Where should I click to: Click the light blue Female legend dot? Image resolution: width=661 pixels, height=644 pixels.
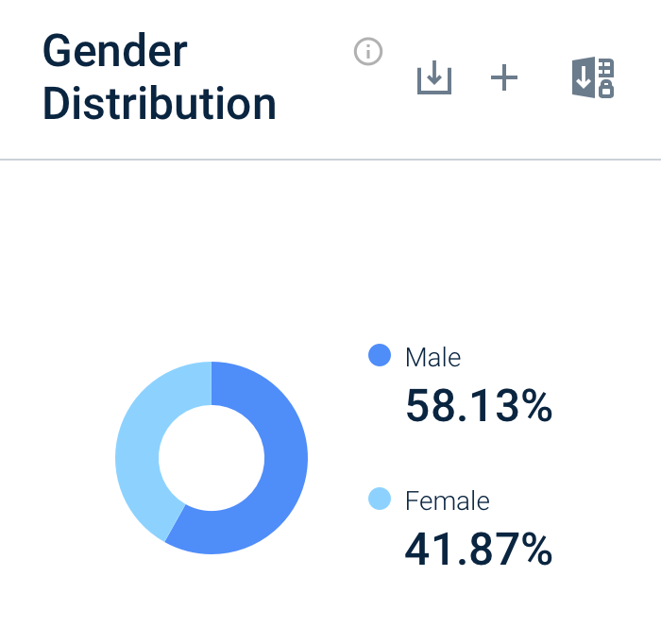coord(379,499)
